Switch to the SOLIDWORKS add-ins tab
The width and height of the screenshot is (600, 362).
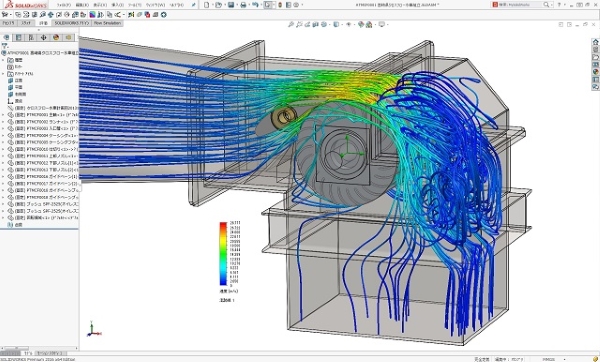coord(72,23)
